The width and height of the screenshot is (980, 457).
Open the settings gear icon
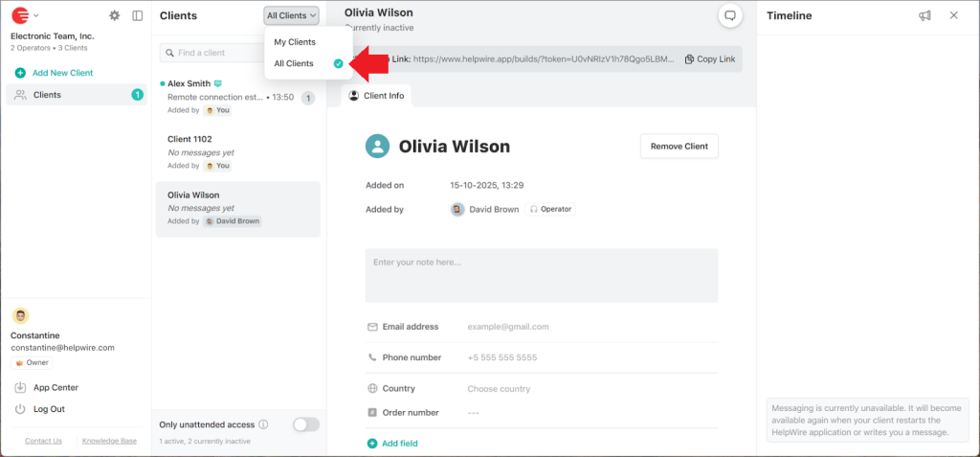[x=115, y=15]
